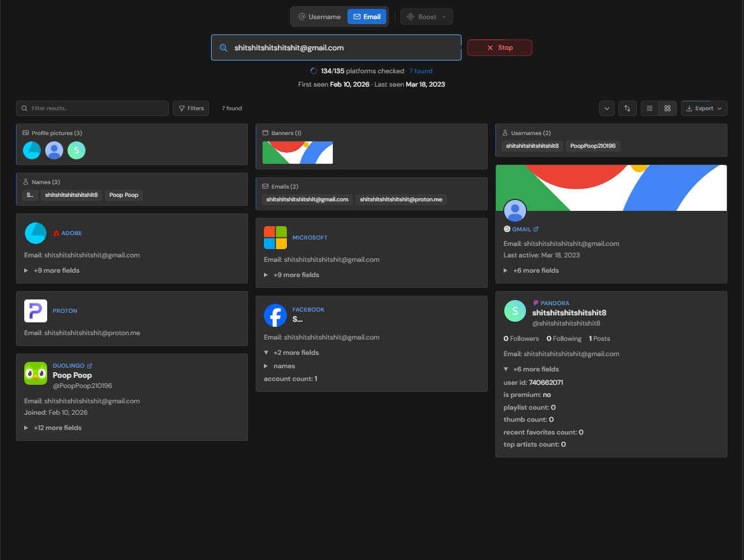The width and height of the screenshot is (744, 560).
Task: Click the Gmail card profile avatar
Action: (515, 210)
